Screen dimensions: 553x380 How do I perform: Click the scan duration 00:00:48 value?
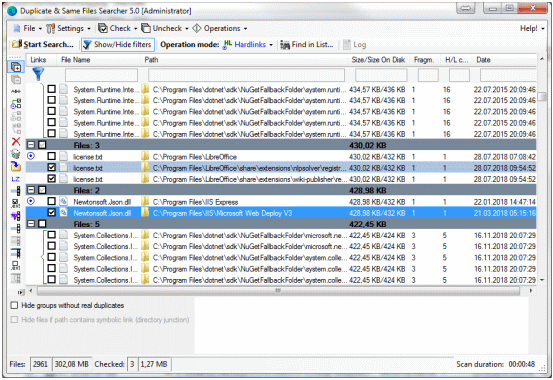click(521, 364)
